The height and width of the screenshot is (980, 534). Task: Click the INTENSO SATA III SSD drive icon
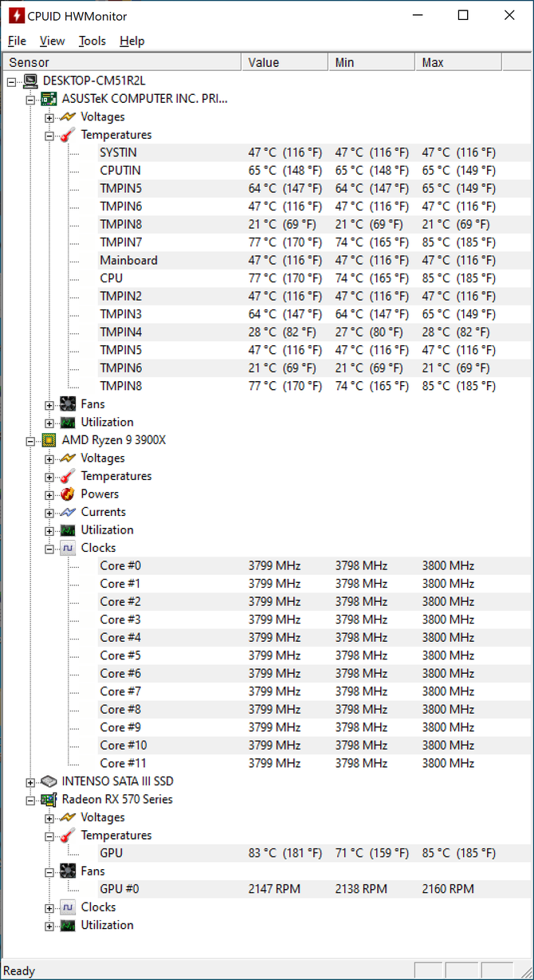coord(49,781)
